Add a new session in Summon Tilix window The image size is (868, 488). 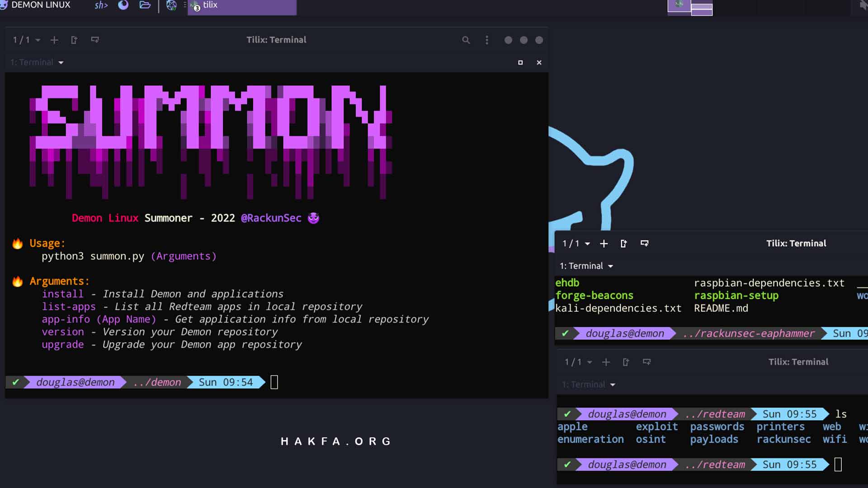tap(54, 40)
